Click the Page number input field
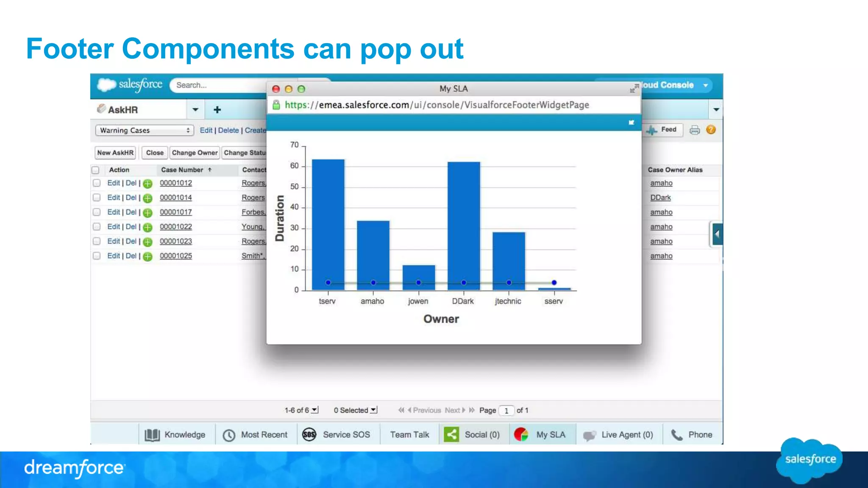Screen dimensions: 868x488 (x=506, y=410)
